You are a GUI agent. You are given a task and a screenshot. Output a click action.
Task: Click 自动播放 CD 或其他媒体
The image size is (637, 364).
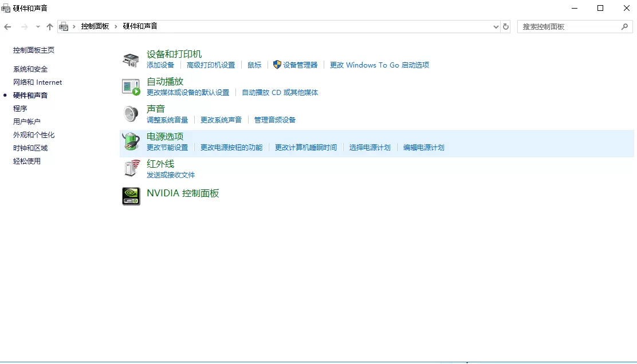(280, 93)
